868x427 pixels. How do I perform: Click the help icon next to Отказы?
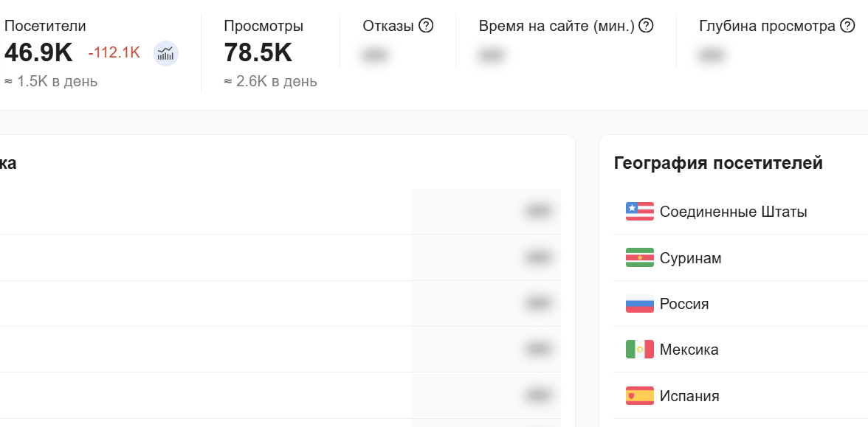click(x=426, y=26)
